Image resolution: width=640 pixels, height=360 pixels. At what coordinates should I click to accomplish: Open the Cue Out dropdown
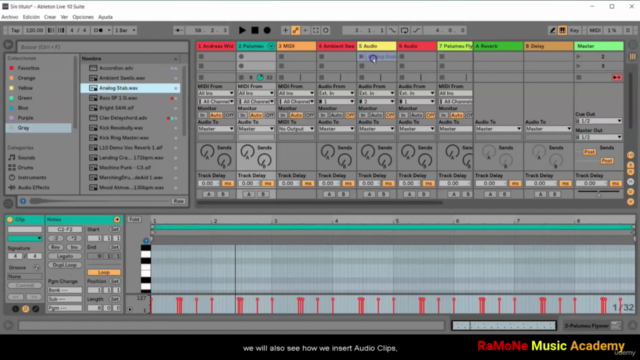point(599,121)
